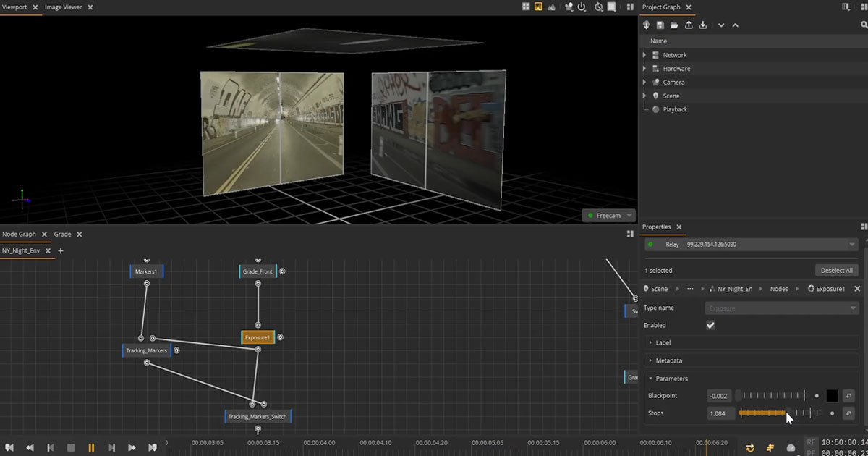Open the Blackpoint black color swatch
This screenshot has width=868, height=456.
coord(832,396)
